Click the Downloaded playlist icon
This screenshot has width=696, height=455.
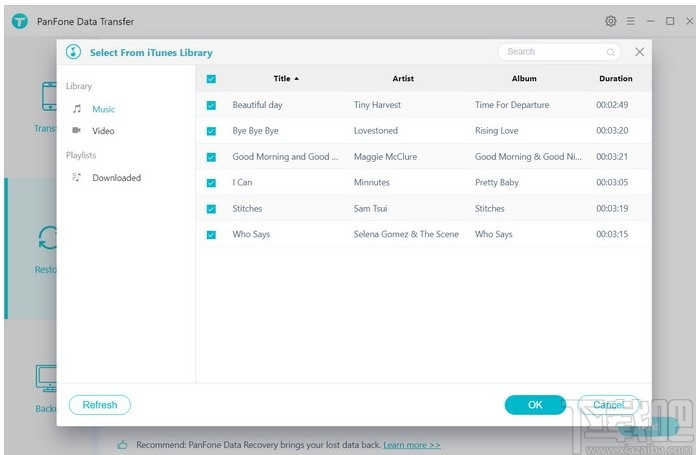tap(76, 177)
